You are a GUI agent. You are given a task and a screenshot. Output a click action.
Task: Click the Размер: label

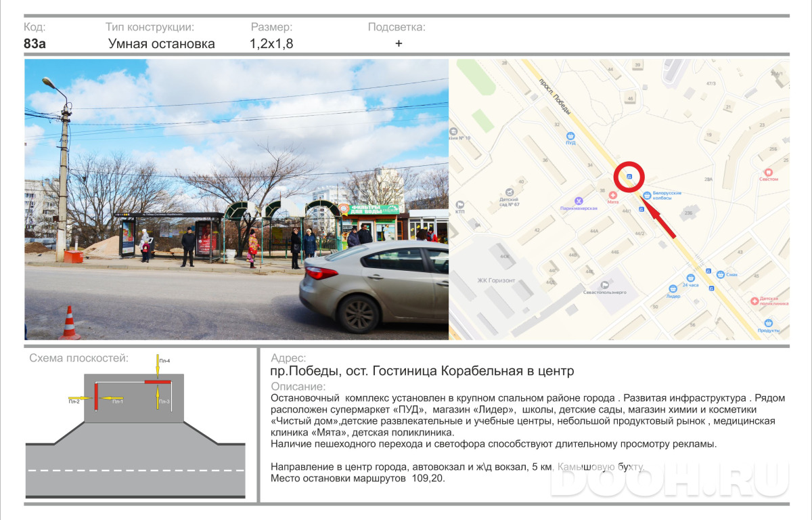(272, 28)
